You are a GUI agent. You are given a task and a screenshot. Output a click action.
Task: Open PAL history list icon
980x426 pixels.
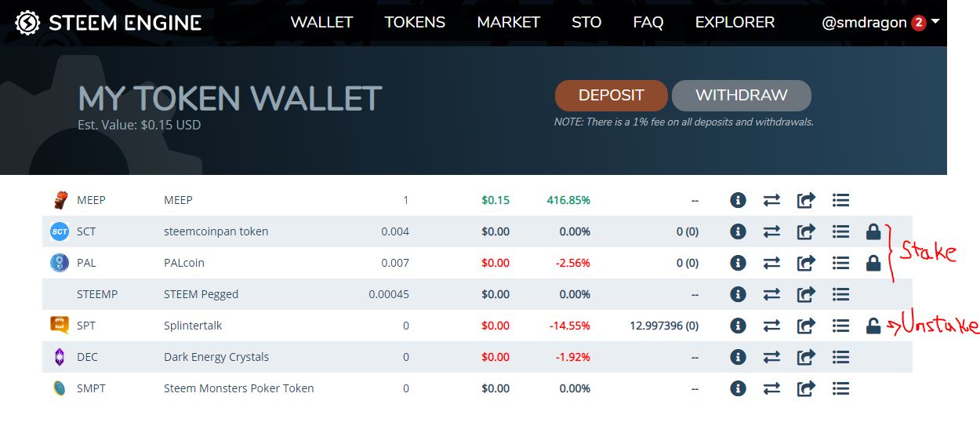[840, 263]
